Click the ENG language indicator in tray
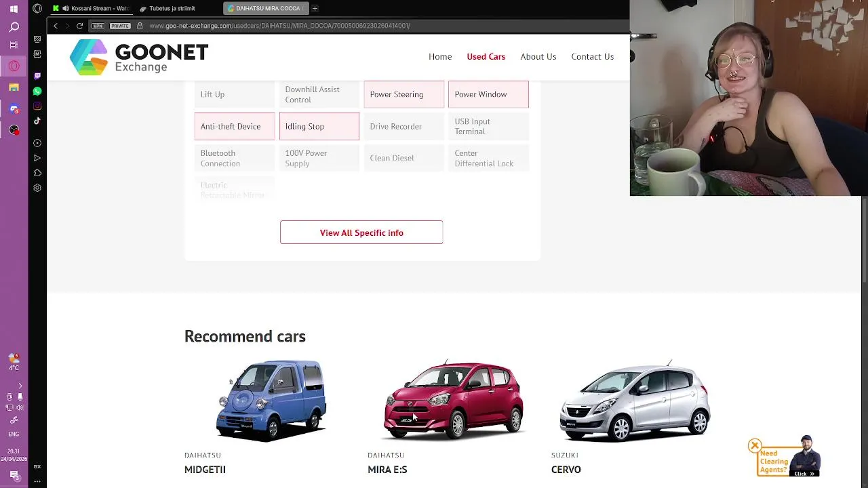The image size is (868, 488). point(14,434)
